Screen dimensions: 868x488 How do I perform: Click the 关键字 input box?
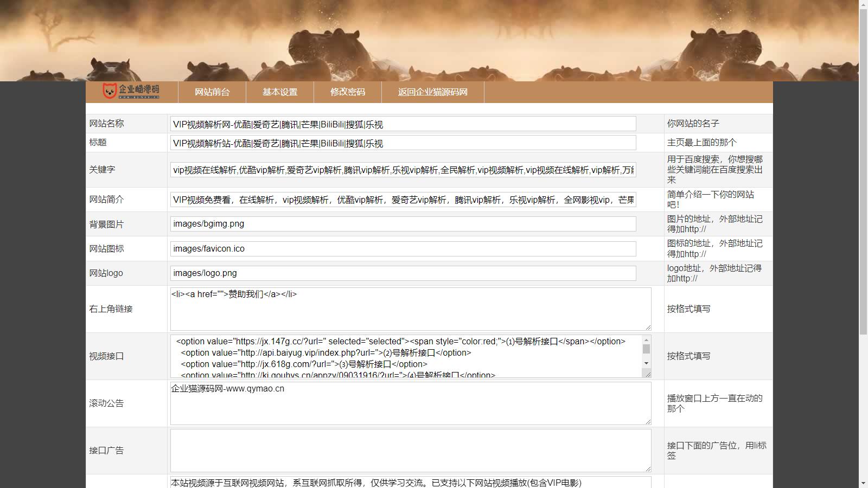(403, 170)
